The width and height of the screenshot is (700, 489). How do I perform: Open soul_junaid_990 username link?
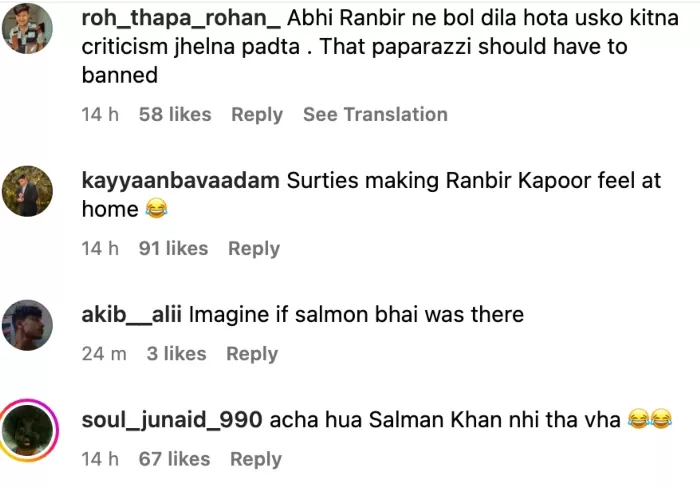pyautogui.click(x=171, y=420)
